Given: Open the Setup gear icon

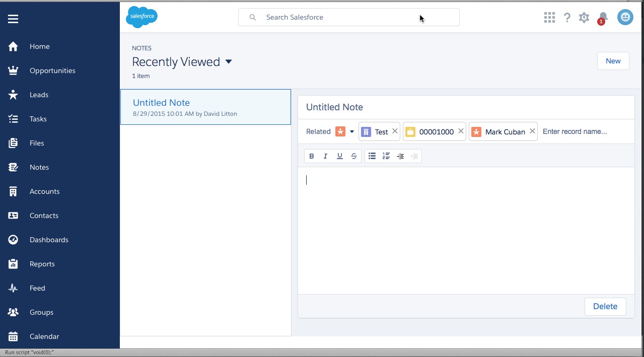Looking at the screenshot, I should 584,18.
